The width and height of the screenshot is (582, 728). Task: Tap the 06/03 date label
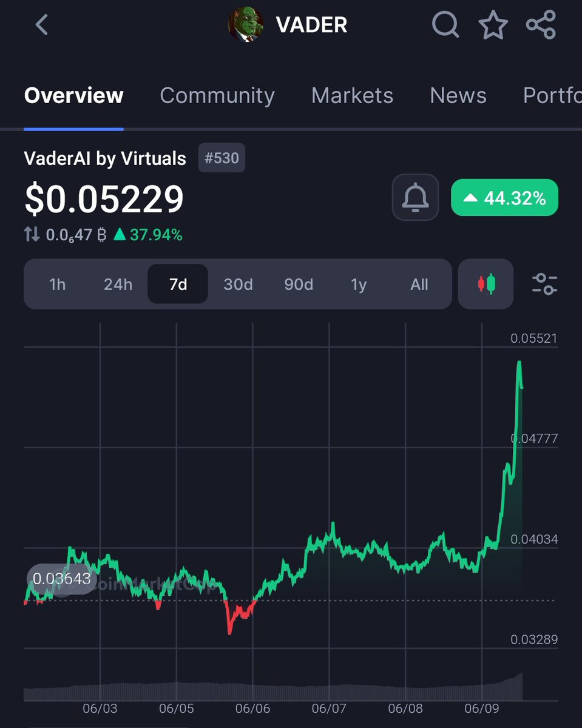pos(100,708)
